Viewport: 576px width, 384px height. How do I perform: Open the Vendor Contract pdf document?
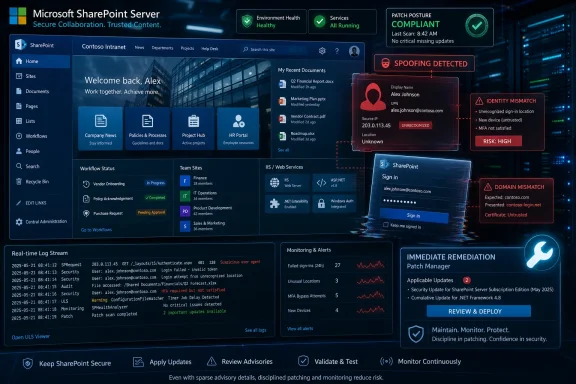[302, 119]
